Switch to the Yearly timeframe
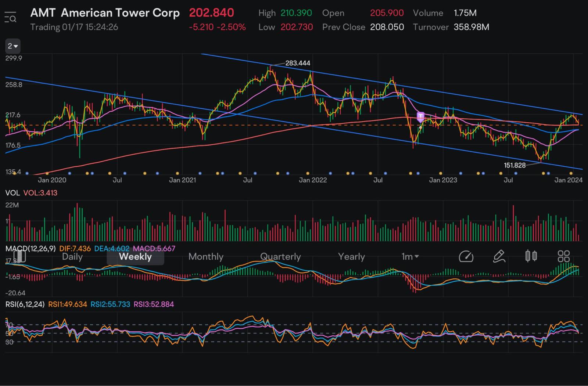This screenshot has width=588, height=386. coord(351,256)
